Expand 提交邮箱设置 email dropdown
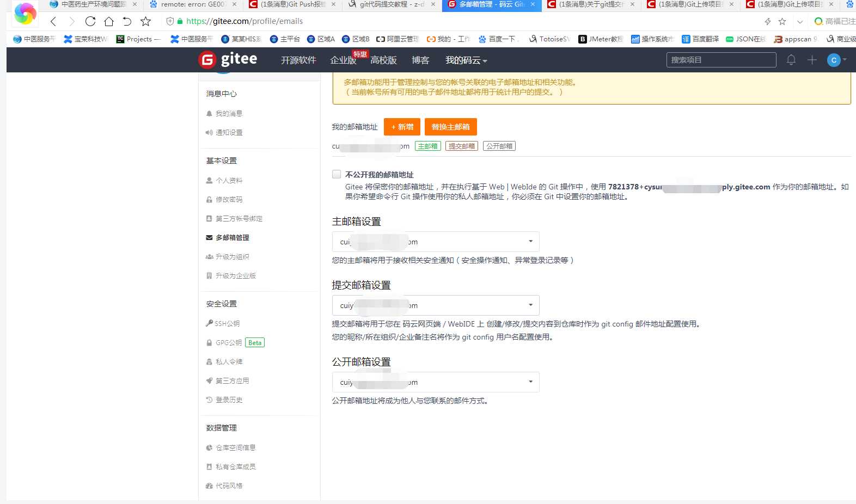This screenshot has height=504, width=856. [x=436, y=305]
